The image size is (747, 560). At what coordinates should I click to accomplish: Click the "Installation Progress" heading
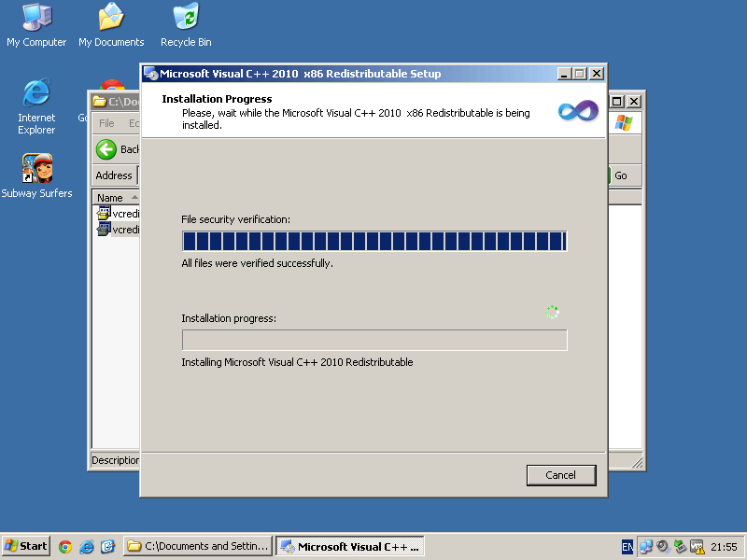(x=217, y=99)
